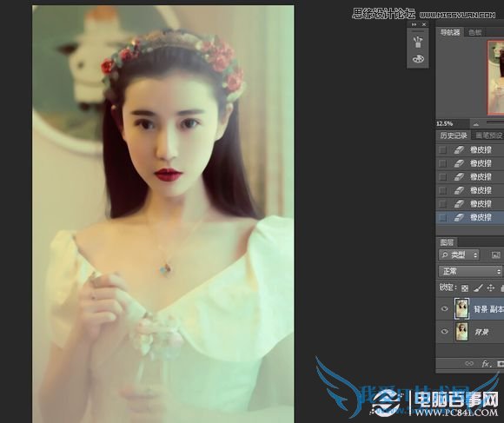The width and height of the screenshot is (504, 423).
Task: Select the topmost 橡皮擦 history state
Action: point(470,150)
